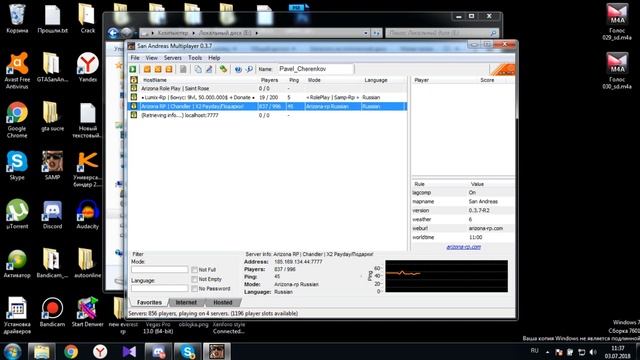Sort servers by Ping column header
The width and height of the screenshot is (640, 360).
point(295,80)
